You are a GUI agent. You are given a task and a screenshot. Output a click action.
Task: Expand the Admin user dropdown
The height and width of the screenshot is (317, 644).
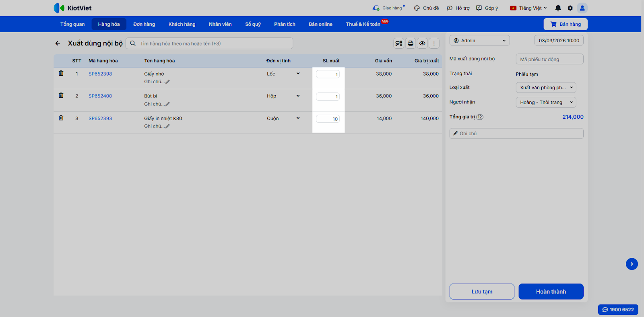pos(479,41)
